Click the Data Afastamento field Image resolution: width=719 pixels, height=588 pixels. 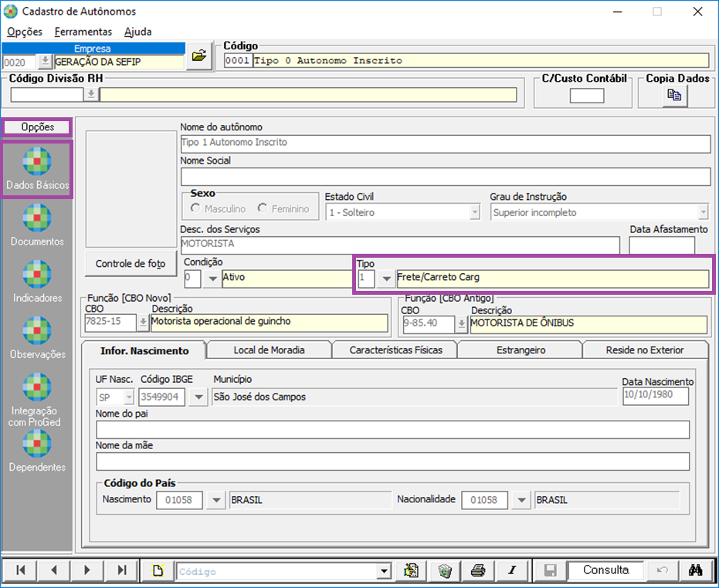(x=662, y=245)
